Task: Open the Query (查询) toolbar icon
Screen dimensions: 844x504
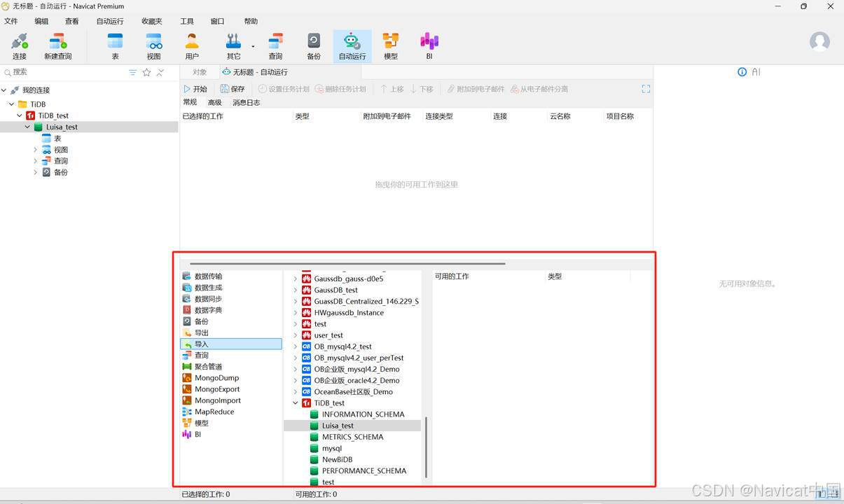Action: (275, 47)
